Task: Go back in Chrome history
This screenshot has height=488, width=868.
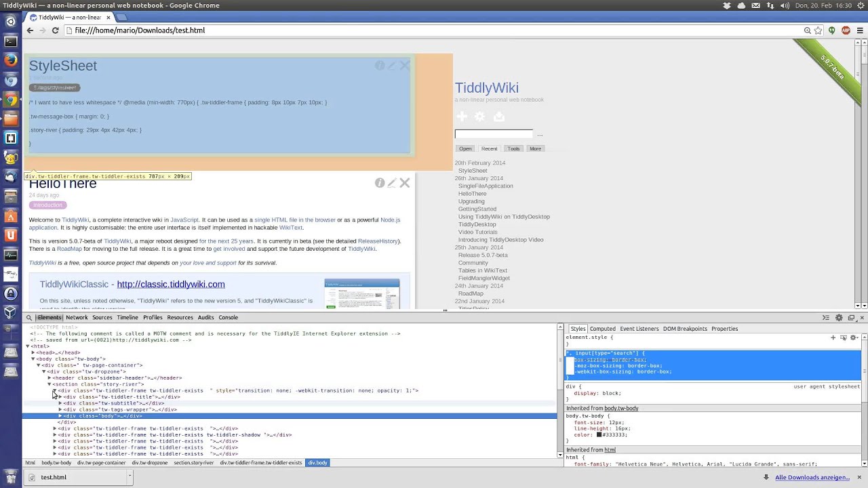Action: [30, 30]
